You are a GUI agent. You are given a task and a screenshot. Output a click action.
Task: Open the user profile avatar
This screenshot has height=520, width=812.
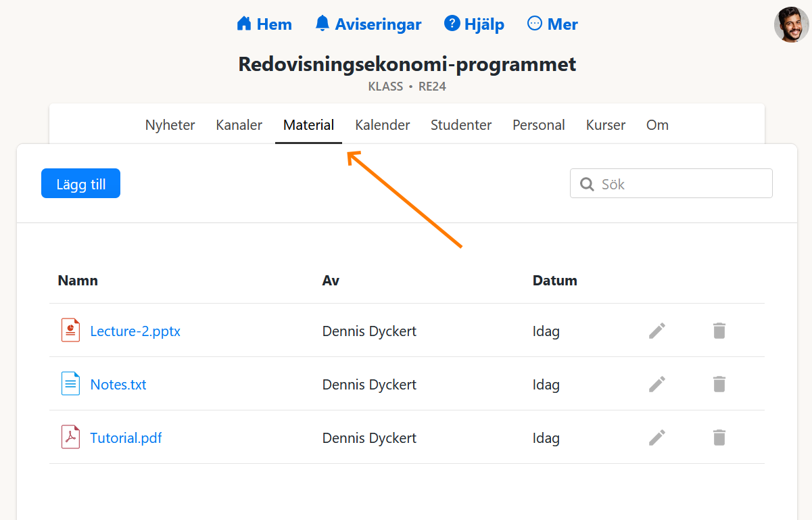click(791, 25)
